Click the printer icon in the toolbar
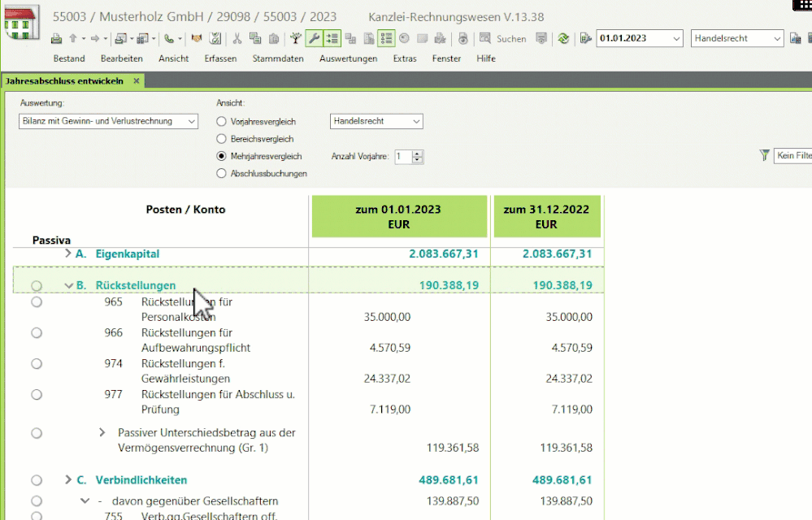812x520 pixels. pos(56,38)
